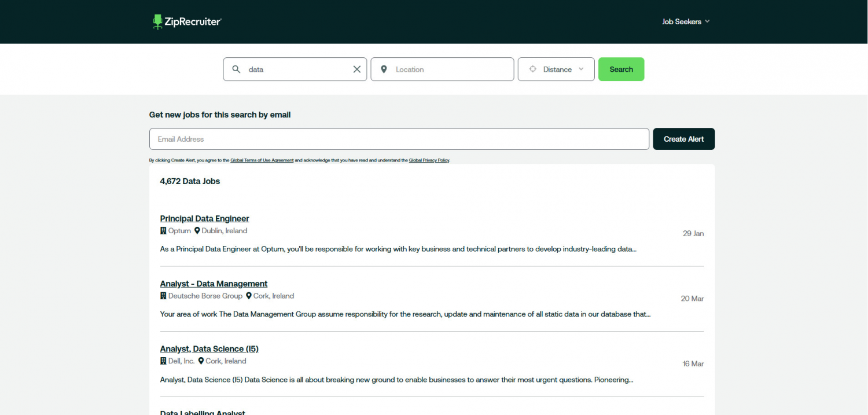
Task: Click the building icon next to Optum
Action: (163, 230)
